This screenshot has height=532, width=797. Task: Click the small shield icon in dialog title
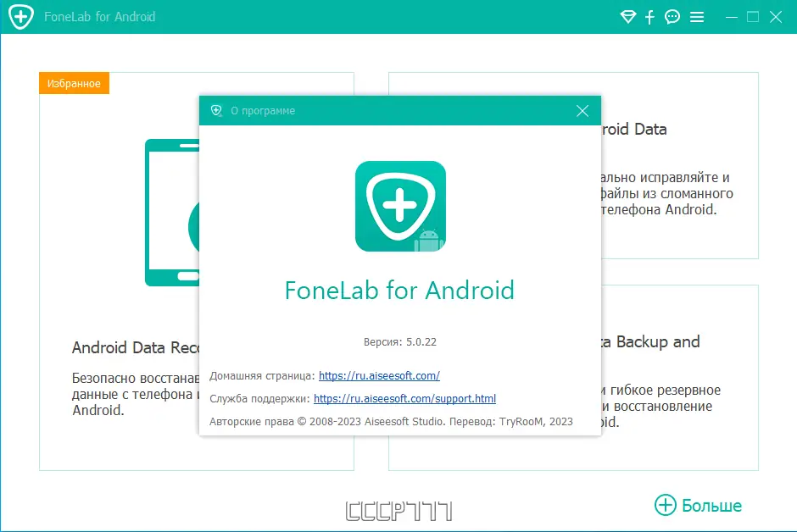(216, 110)
